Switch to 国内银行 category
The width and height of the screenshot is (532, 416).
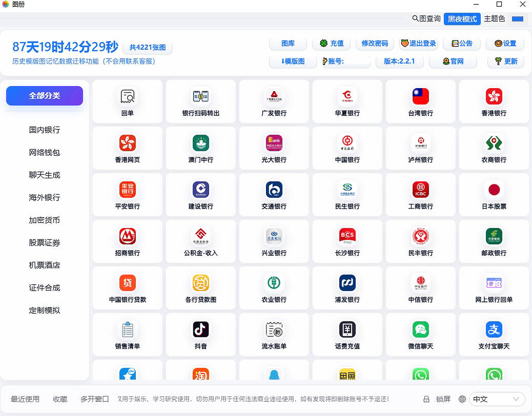tap(45, 130)
